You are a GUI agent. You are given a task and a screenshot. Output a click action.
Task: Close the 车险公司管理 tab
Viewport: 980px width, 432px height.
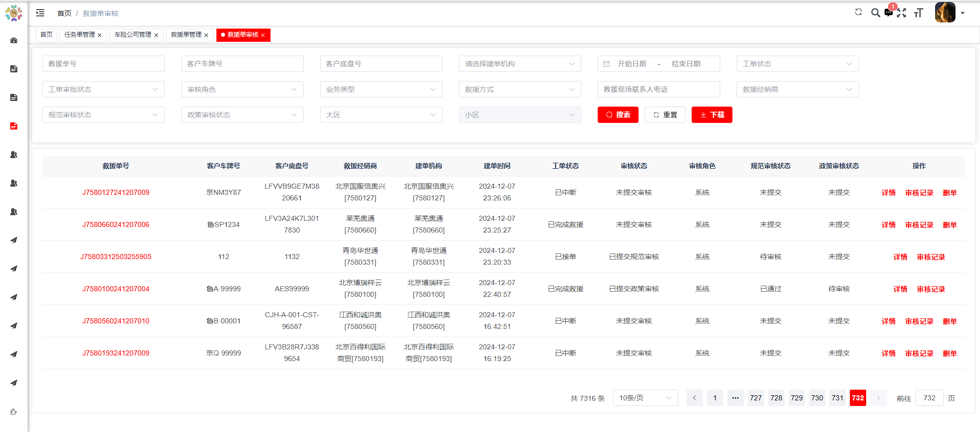pyautogui.click(x=156, y=35)
